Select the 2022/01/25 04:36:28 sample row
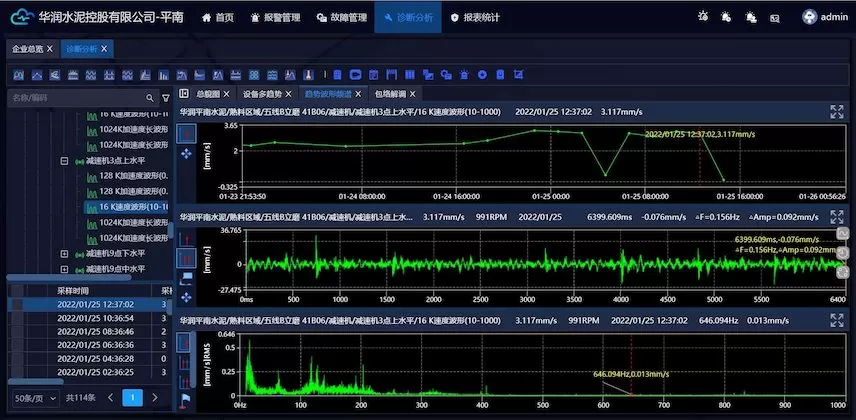856x420 pixels. tap(90, 359)
